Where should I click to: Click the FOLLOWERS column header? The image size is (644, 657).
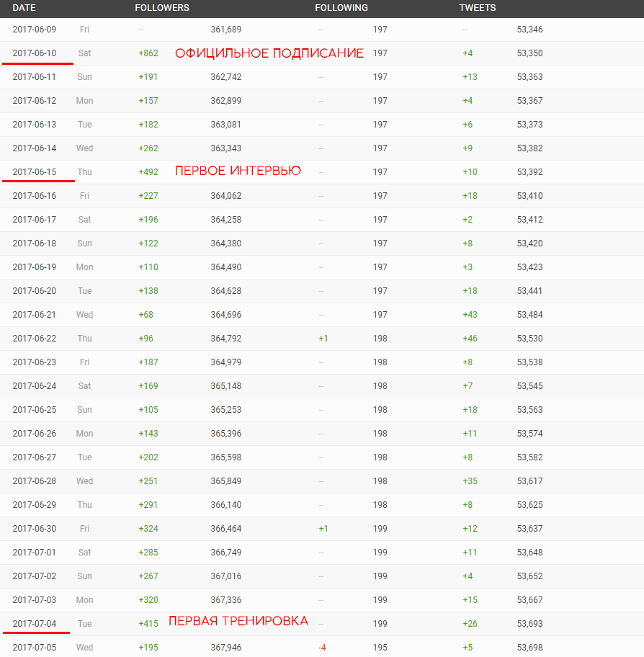click(162, 8)
